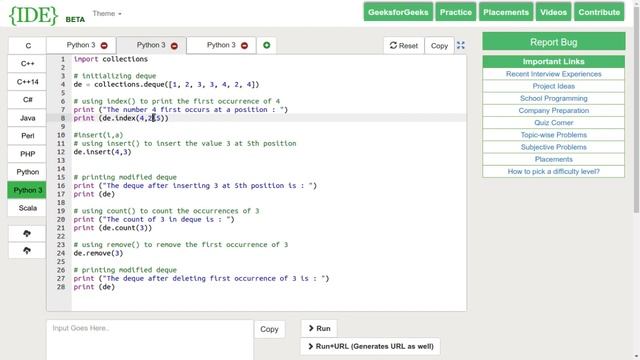Open Company Preparation link
This screenshot has height=360, width=640.
(553, 111)
